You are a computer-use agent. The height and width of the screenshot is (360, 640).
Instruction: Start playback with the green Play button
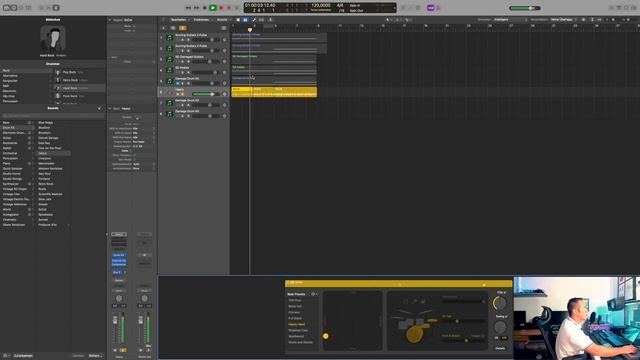pyautogui.click(x=213, y=8)
